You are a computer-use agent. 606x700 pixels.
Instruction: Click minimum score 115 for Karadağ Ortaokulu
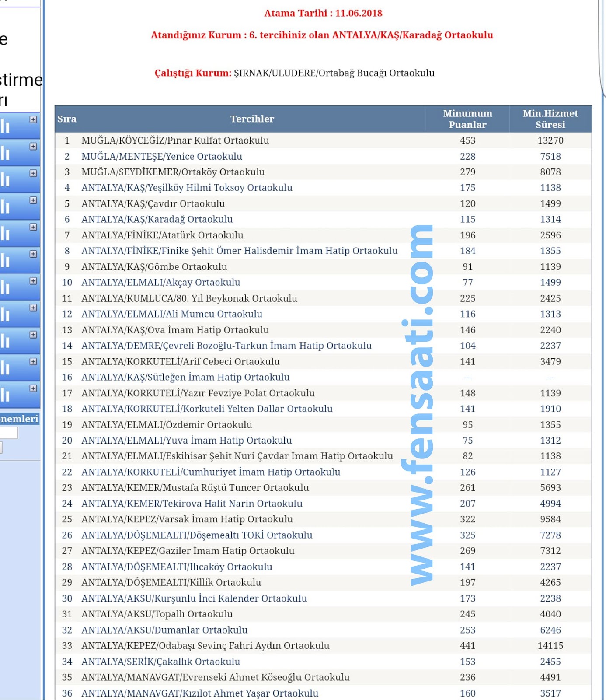(x=467, y=219)
